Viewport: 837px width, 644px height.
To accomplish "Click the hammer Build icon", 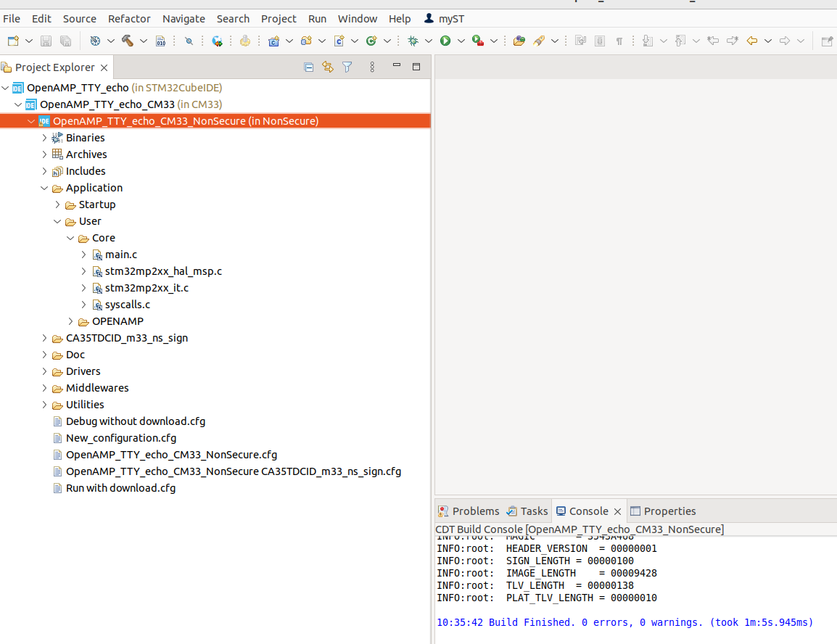I will pyautogui.click(x=128, y=41).
